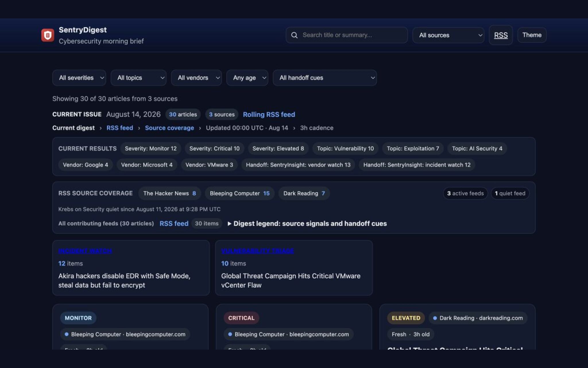This screenshot has height=368, width=588.
Task: Click the search magnifier icon
Action: [294, 35]
